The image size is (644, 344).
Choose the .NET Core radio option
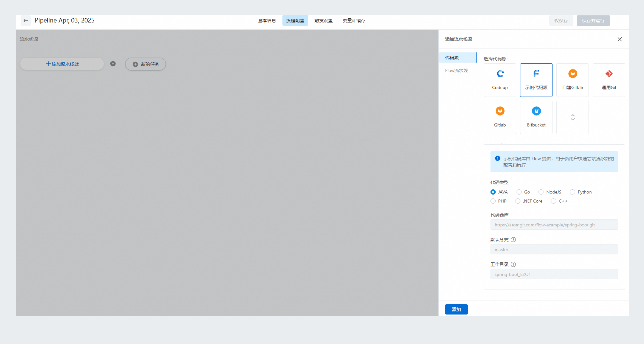point(518,201)
